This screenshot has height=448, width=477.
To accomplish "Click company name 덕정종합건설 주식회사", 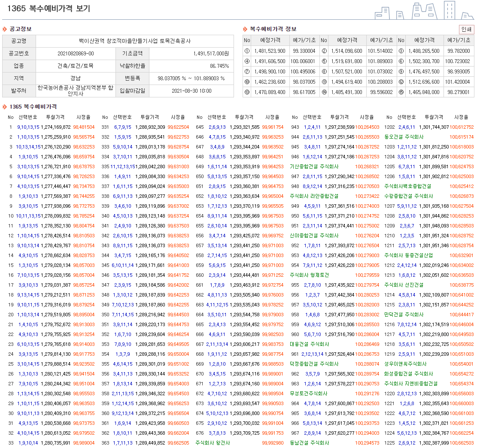I will (x=314, y=364).
